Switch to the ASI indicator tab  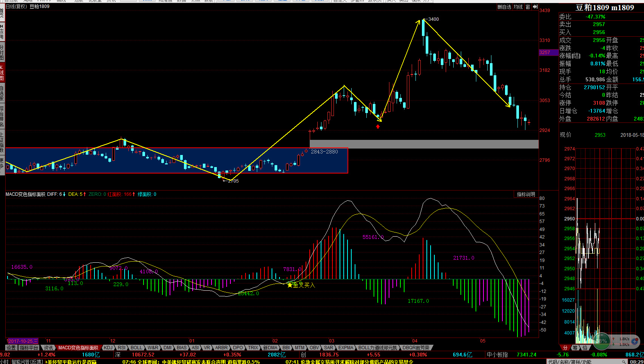point(195,348)
